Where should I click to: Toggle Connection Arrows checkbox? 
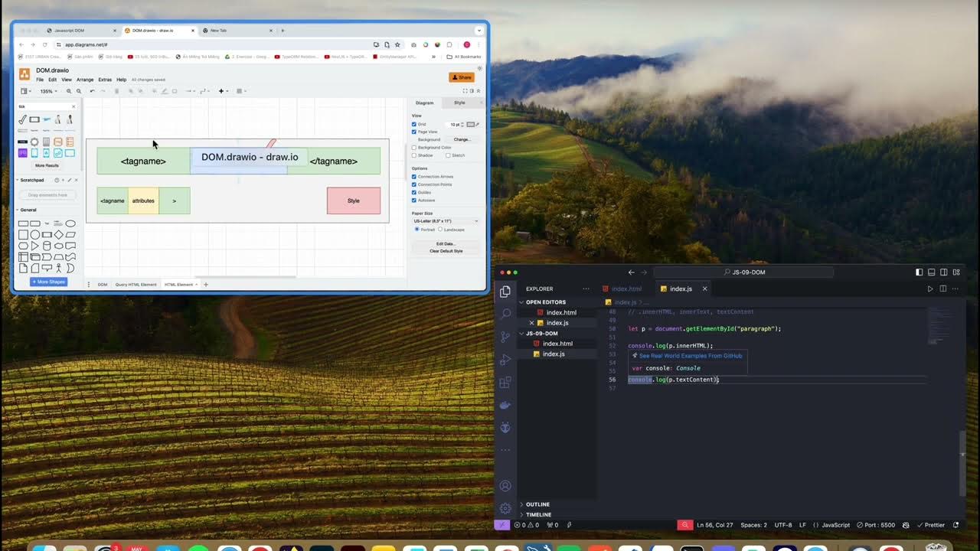tap(414, 177)
